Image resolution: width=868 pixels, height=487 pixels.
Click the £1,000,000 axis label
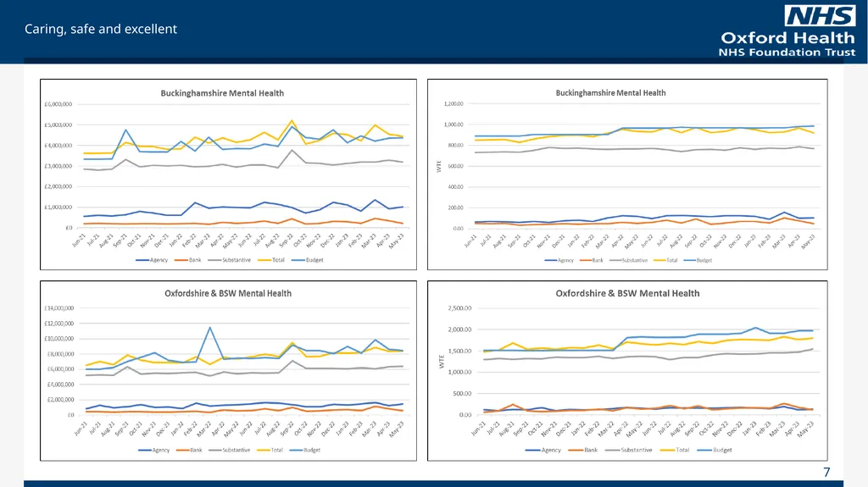[58, 208]
